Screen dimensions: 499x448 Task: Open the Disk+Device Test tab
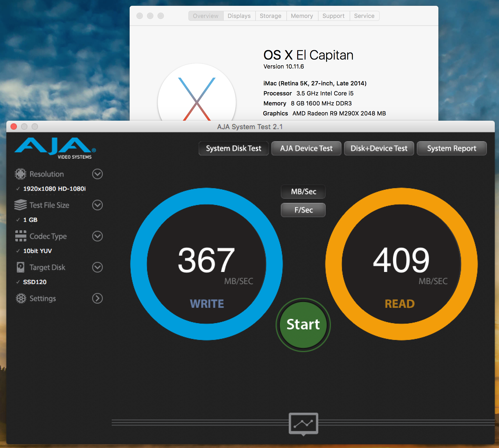(379, 148)
